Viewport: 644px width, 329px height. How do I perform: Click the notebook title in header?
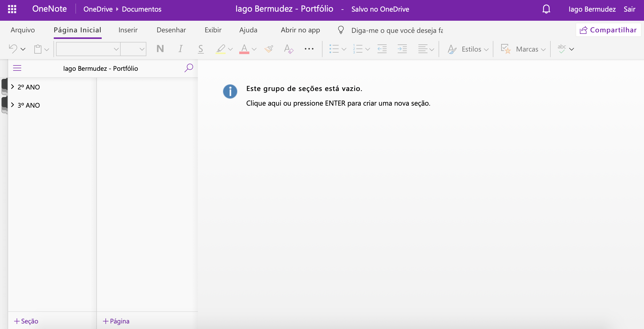click(x=284, y=9)
